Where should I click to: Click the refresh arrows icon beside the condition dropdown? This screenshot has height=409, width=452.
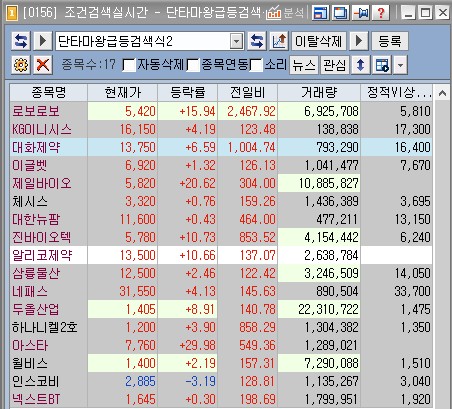coord(257,41)
